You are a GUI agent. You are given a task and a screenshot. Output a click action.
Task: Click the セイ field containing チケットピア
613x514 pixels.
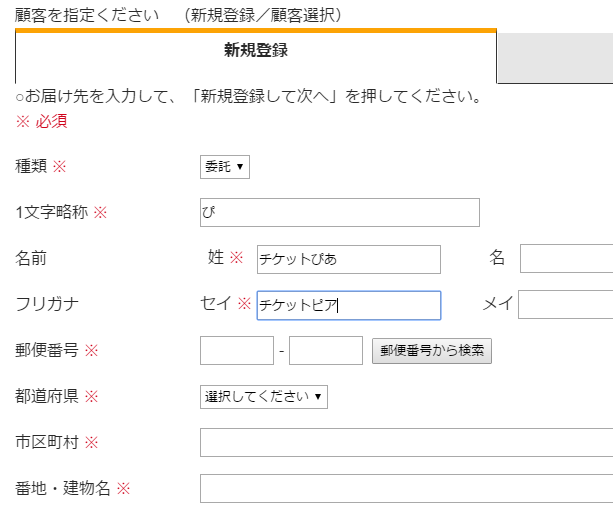(348, 305)
